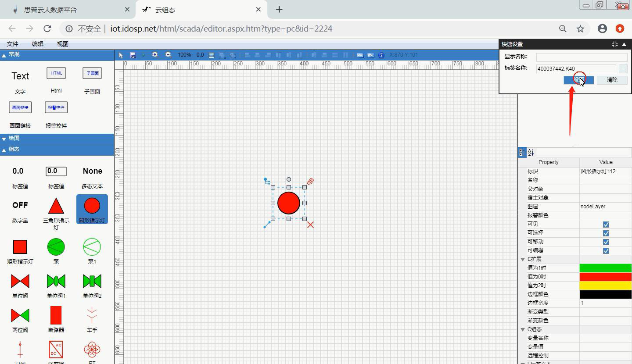632x364 pixels.
Task: Click the blue info icon in the toolbar
Action: point(381,55)
